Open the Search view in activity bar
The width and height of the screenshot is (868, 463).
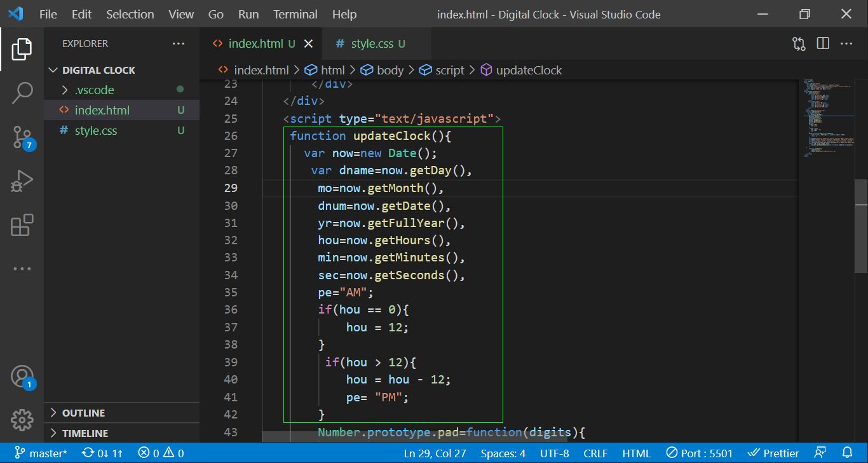[x=22, y=92]
